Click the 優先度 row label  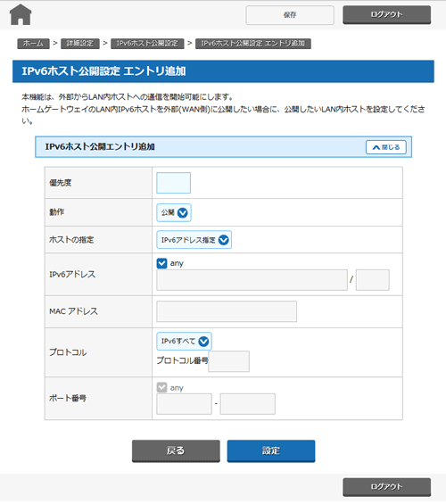click(x=61, y=183)
